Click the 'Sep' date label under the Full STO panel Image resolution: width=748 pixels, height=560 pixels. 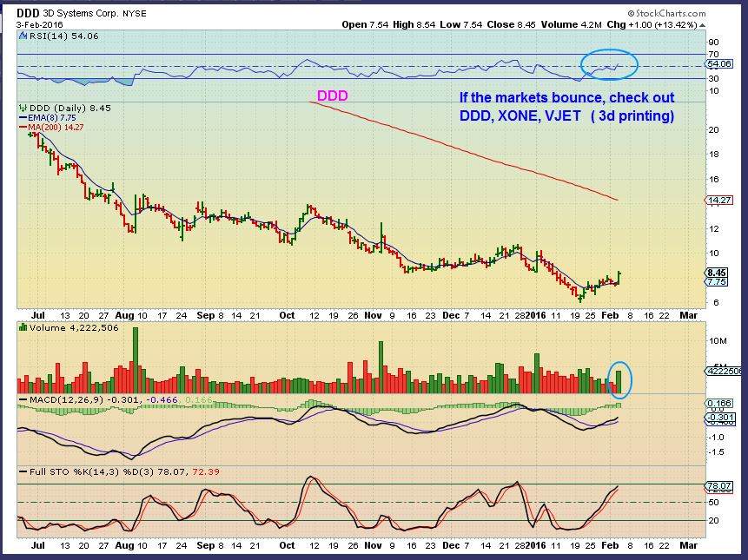(206, 545)
